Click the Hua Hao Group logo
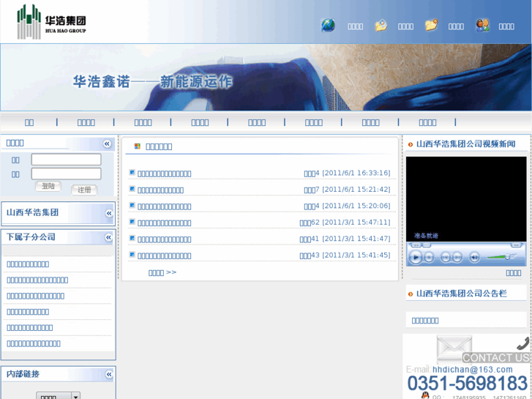Image resolution: width=532 pixels, height=399 pixels. click(51, 22)
